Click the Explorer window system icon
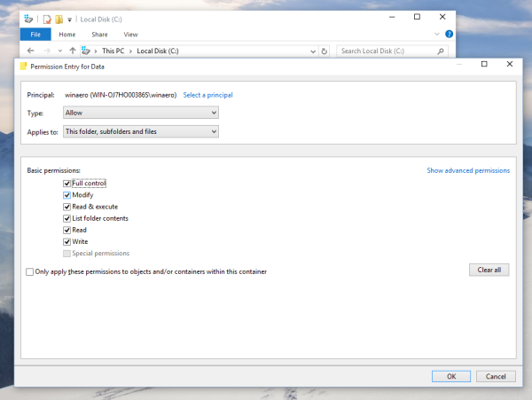This screenshot has height=400, width=532. pyautogui.click(x=28, y=19)
